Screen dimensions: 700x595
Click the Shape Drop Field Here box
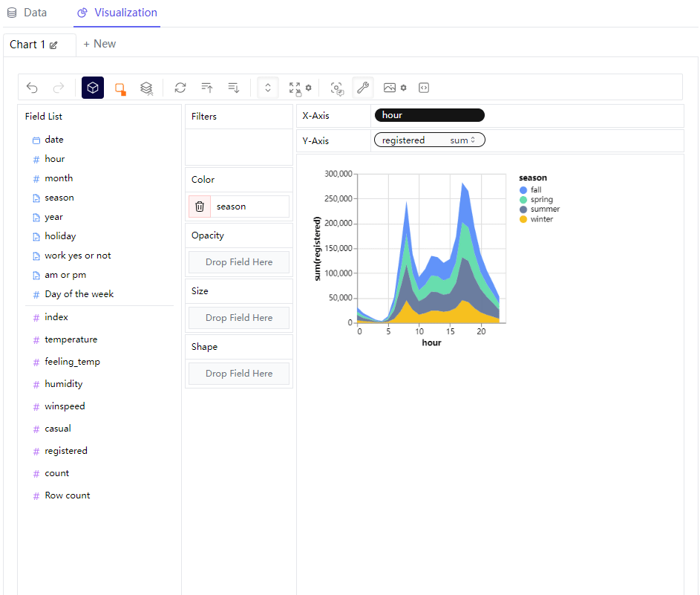(239, 374)
